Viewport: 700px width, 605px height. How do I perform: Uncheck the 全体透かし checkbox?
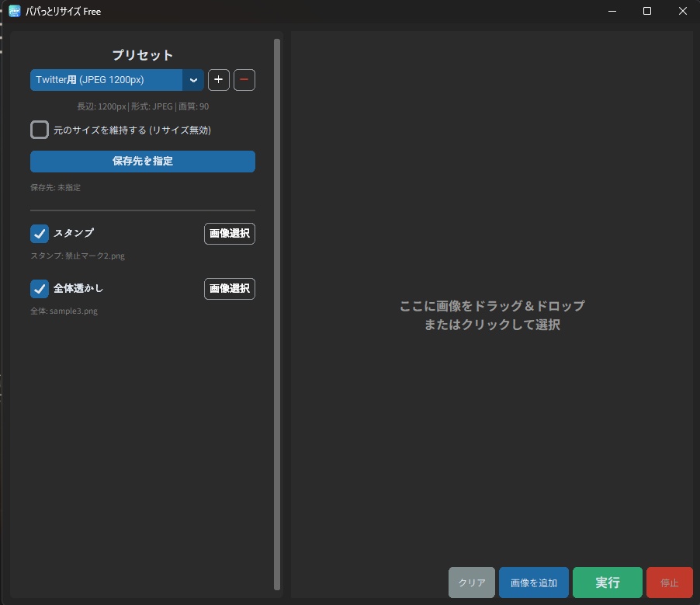pos(40,289)
